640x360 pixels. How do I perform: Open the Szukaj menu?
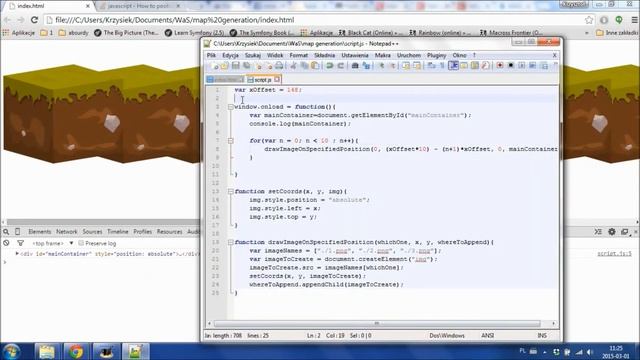coord(253,55)
